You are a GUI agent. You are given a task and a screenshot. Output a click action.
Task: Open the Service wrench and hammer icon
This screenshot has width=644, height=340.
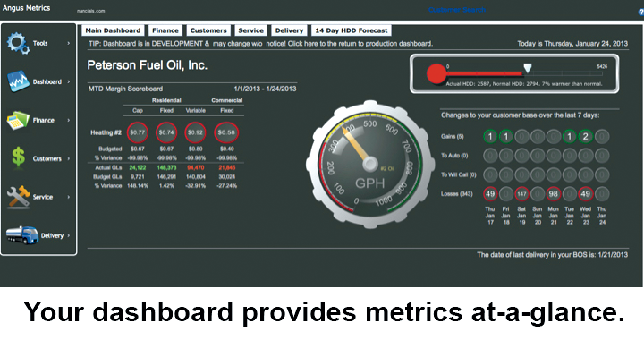click(x=18, y=197)
